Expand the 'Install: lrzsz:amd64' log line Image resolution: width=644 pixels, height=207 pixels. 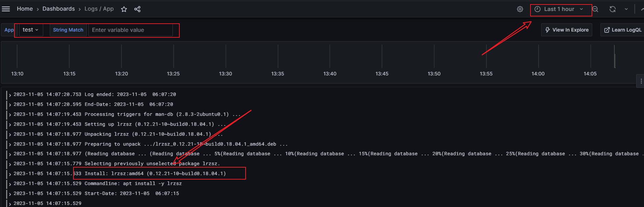pos(10,174)
